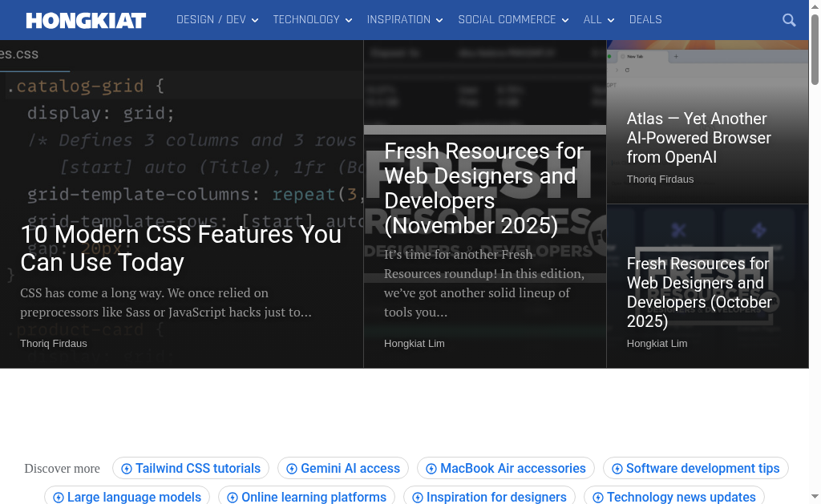Click plus icon beside Gemini AI access
Viewport: 821px width, 504px height.
(292, 469)
